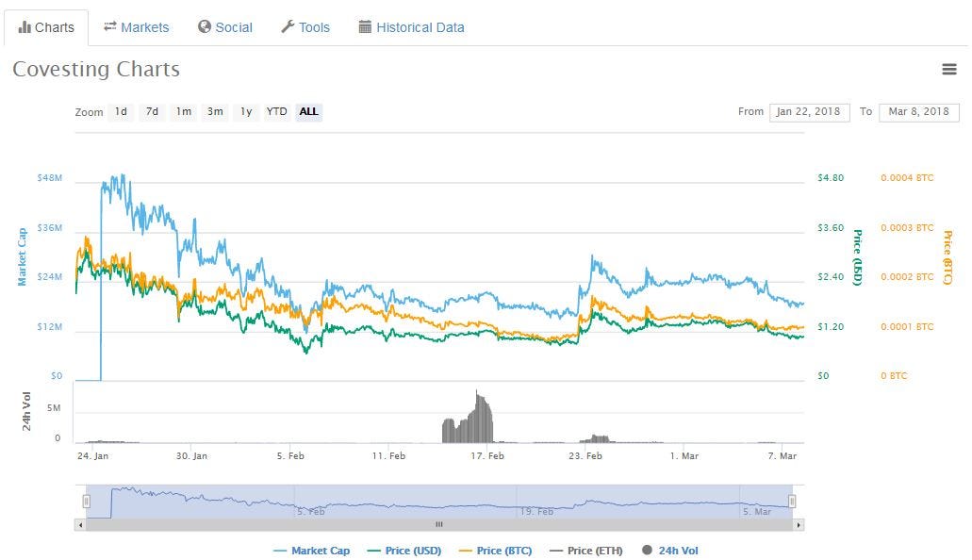The height and width of the screenshot is (560, 972).
Task: Set zoom range to 1y
Action: 246,111
